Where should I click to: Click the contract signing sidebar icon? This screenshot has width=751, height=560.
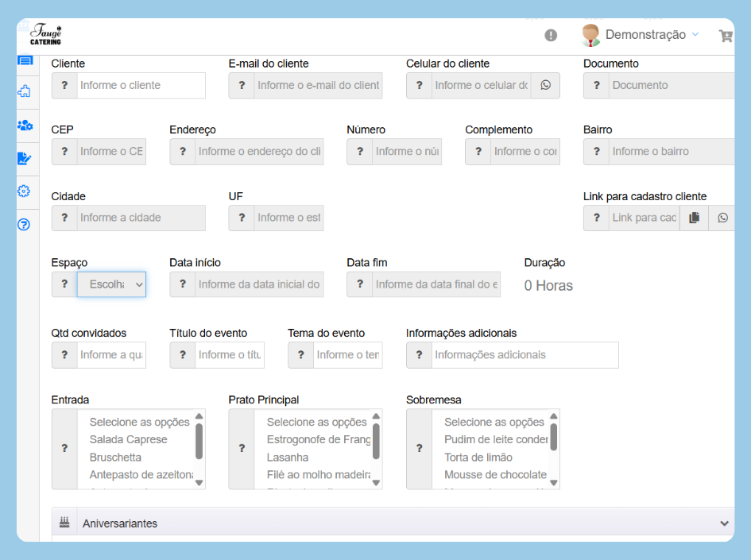pyautogui.click(x=24, y=158)
